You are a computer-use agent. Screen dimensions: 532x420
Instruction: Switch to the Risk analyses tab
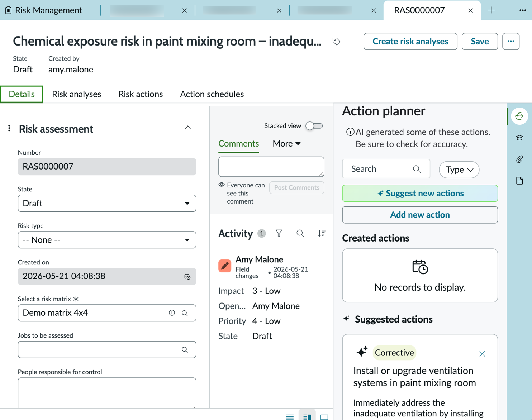[x=76, y=94]
